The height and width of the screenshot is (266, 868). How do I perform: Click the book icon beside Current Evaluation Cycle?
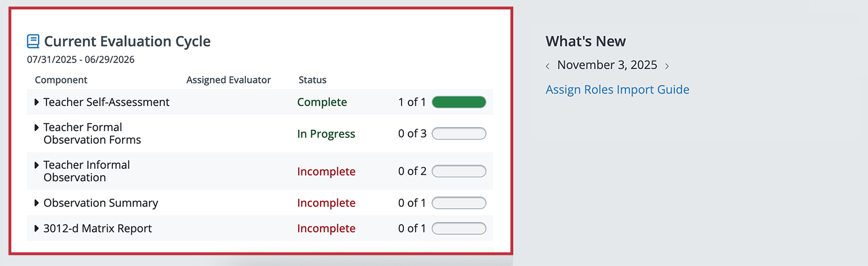pyautogui.click(x=34, y=42)
